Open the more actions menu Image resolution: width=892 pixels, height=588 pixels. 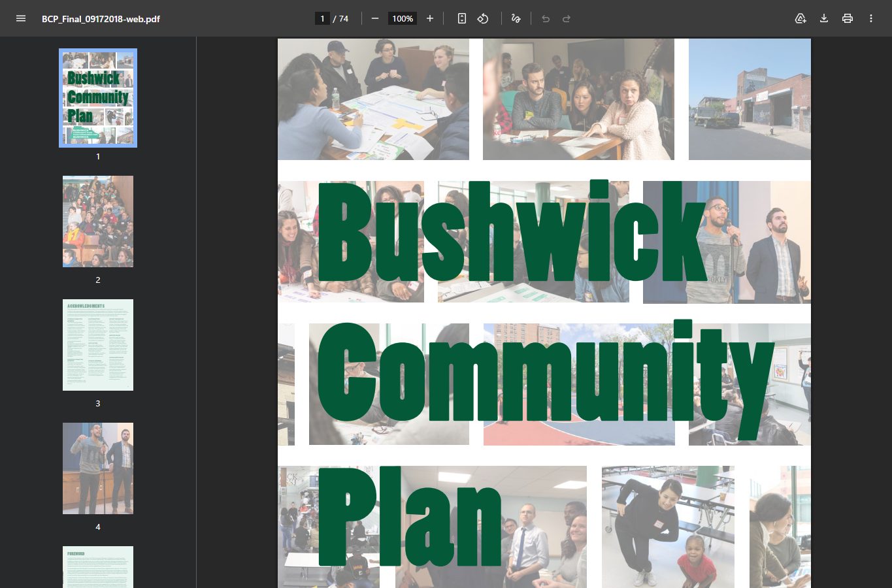(871, 18)
